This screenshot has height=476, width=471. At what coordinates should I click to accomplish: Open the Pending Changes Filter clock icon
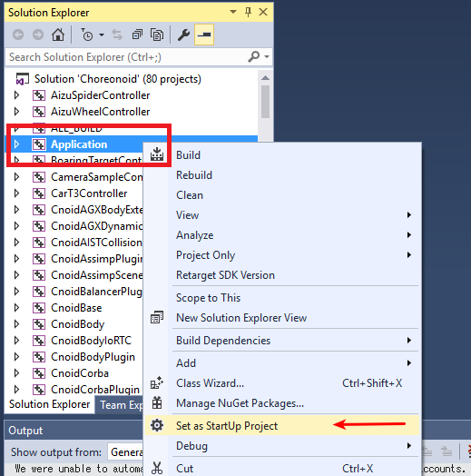[x=87, y=35]
